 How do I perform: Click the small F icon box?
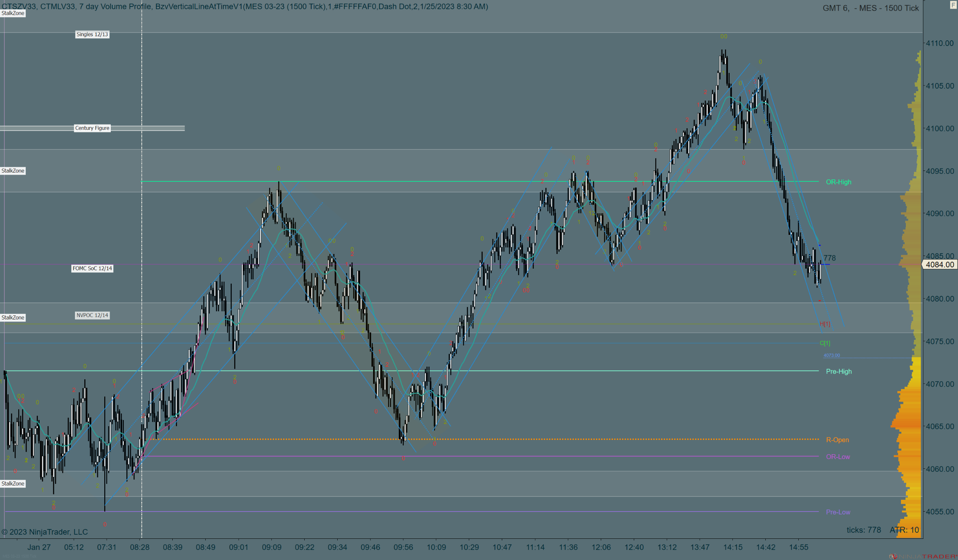point(954,5)
